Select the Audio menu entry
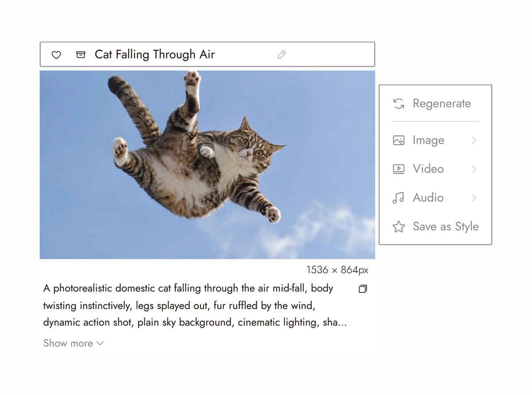The width and height of the screenshot is (532, 395). tap(435, 198)
